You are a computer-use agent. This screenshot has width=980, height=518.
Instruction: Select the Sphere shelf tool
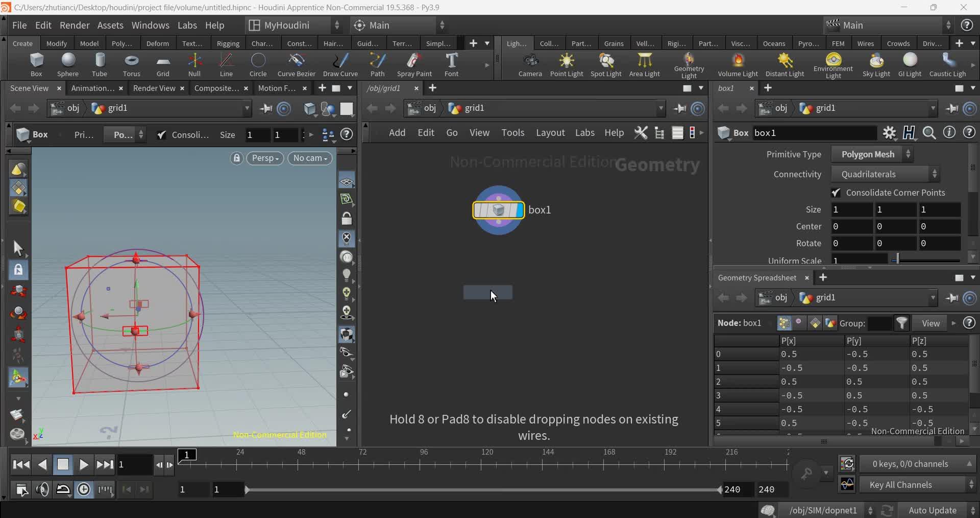(68, 65)
